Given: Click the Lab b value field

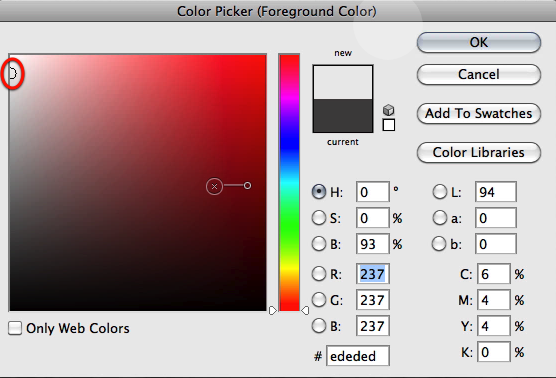Looking at the screenshot, I should [496, 244].
